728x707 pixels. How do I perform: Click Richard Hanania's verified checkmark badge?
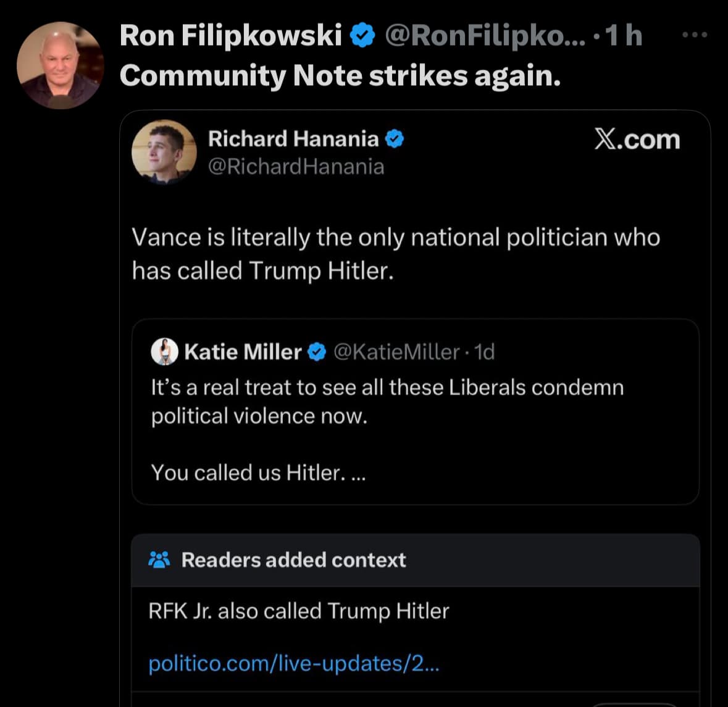click(x=395, y=139)
